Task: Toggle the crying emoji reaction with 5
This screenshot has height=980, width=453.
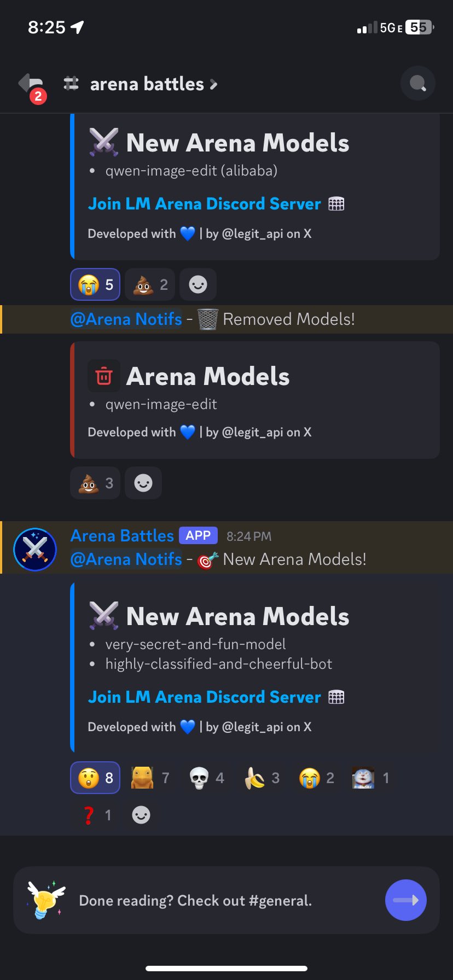Action: tap(95, 284)
